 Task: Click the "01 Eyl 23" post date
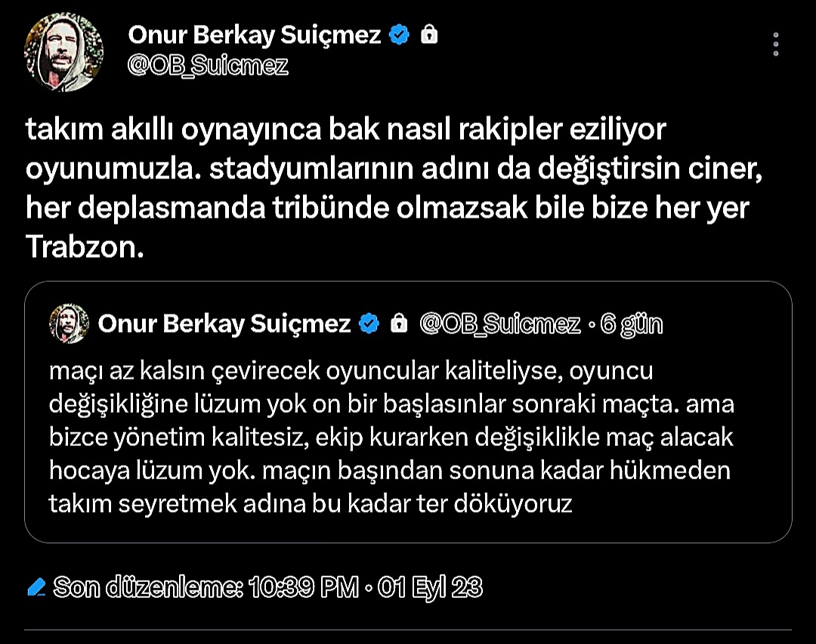click(430, 587)
